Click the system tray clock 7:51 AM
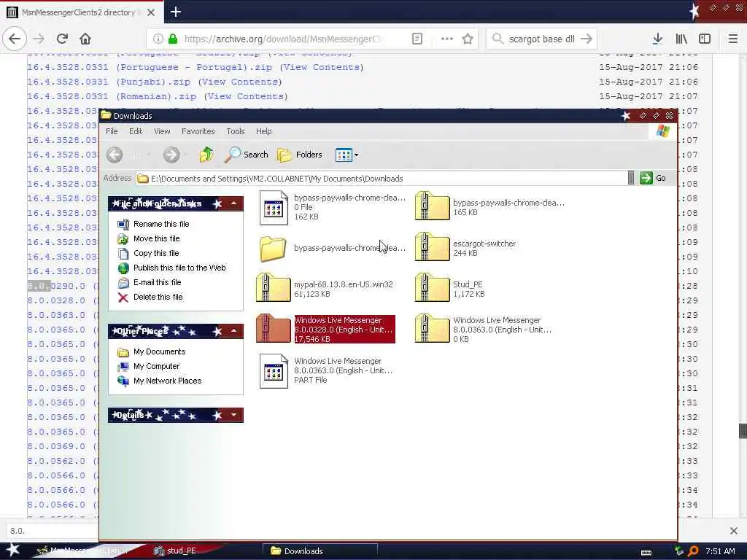747x560 pixels. (x=720, y=551)
